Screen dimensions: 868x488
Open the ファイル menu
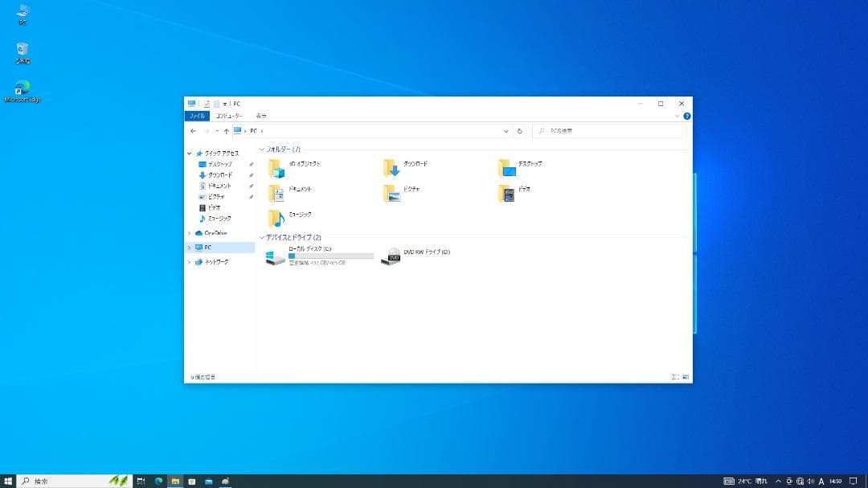click(197, 115)
